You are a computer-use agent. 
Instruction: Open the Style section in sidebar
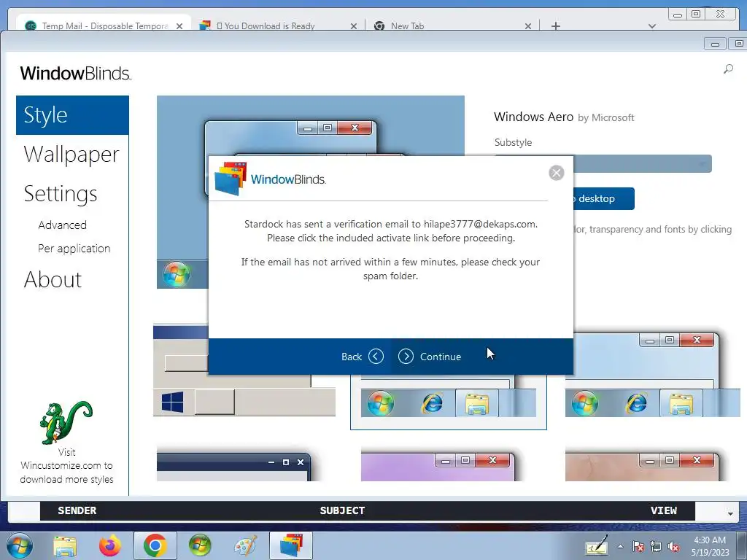click(x=72, y=115)
